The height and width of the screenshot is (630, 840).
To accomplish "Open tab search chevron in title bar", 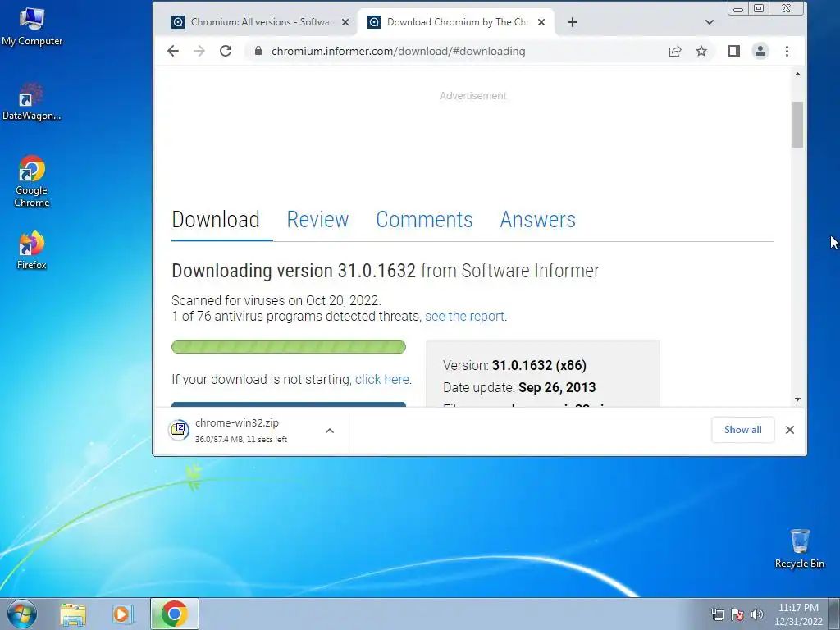I will click(x=710, y=22).
